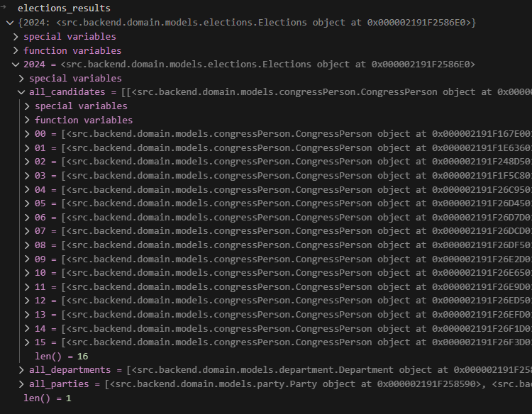
Task: Expand special variables under the 2024 entry
Action: tap(21, 79)
